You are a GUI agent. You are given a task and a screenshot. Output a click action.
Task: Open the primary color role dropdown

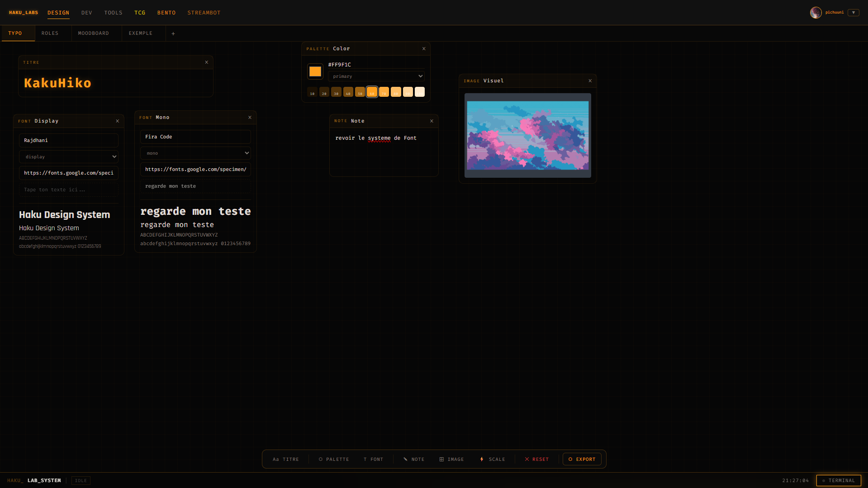pyautogui.click(x=376, y=76)
